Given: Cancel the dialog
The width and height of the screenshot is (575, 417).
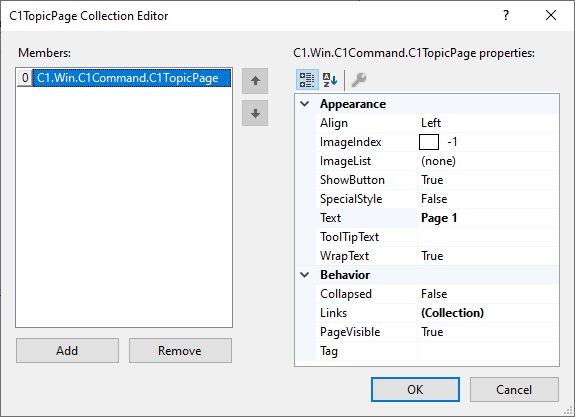Looking at the screenshot, I should [514, 389].
